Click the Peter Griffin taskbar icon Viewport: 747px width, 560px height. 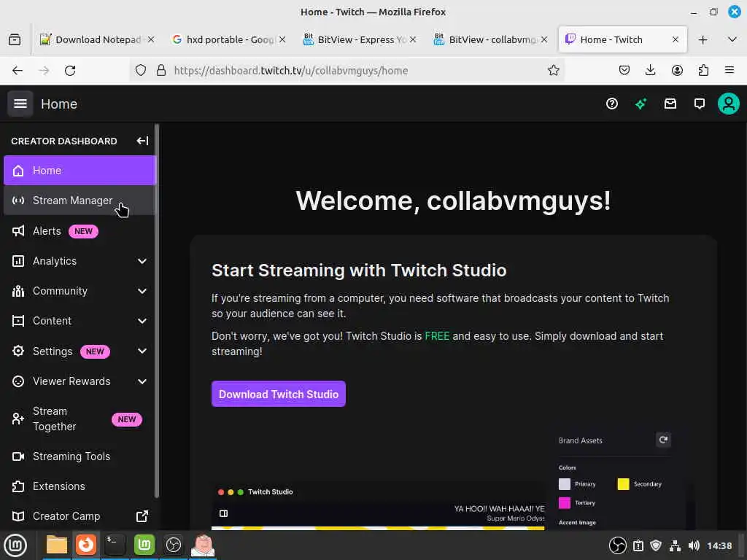point(203,545)
